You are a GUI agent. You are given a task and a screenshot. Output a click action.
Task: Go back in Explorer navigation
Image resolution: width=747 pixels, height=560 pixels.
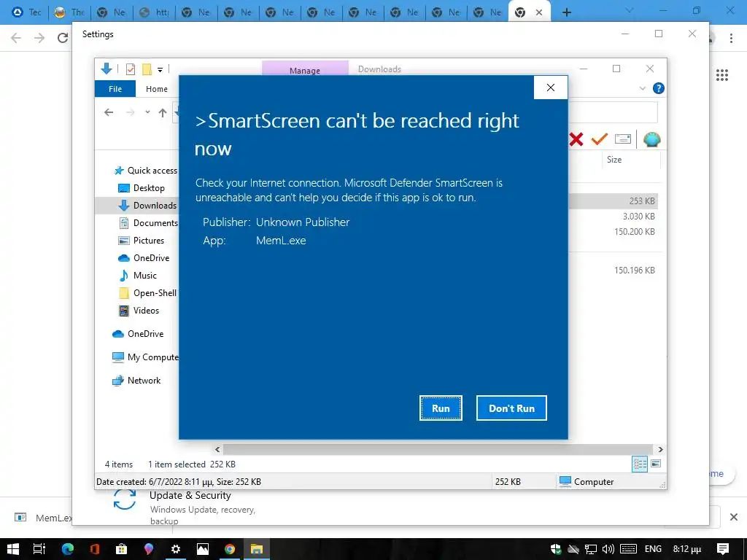[109, 112]
